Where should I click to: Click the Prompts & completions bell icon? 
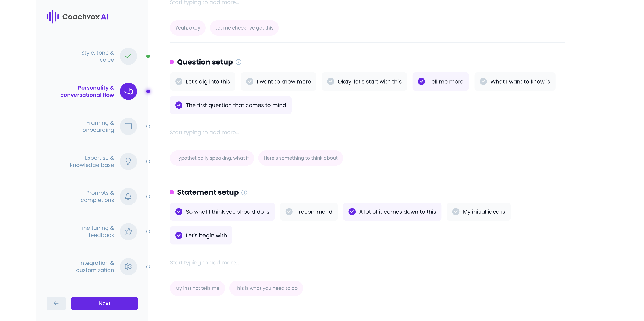[x=128, y=196]
